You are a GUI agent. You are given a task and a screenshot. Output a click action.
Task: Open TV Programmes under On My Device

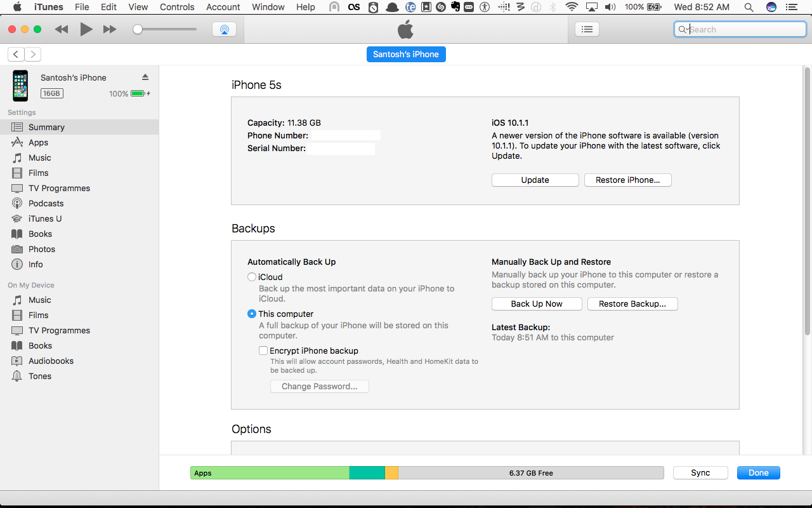click(79, 330)
